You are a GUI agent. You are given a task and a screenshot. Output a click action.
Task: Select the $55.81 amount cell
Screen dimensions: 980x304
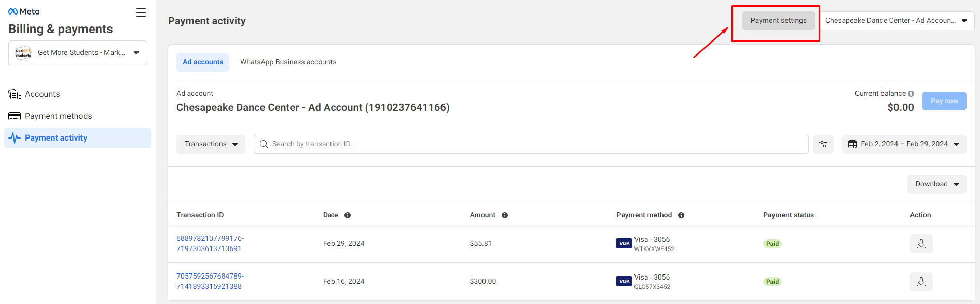(x=481, y=243)
